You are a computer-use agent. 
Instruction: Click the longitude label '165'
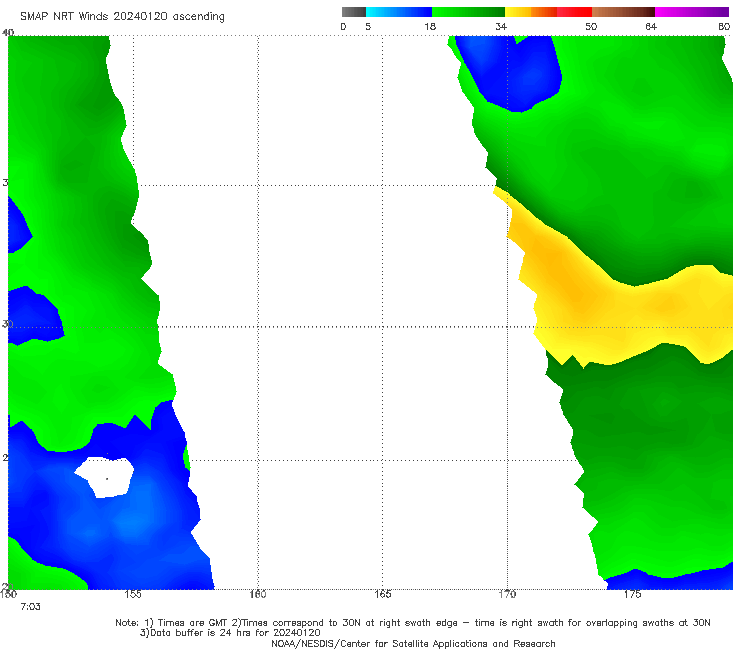[x=382, y=594]
